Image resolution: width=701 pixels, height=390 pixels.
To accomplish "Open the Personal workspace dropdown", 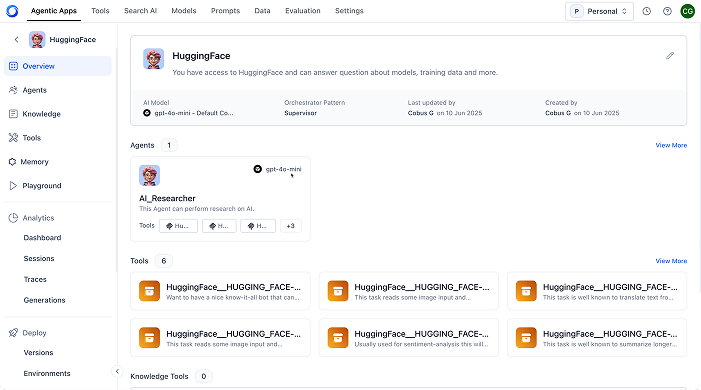I will point(599,11).
